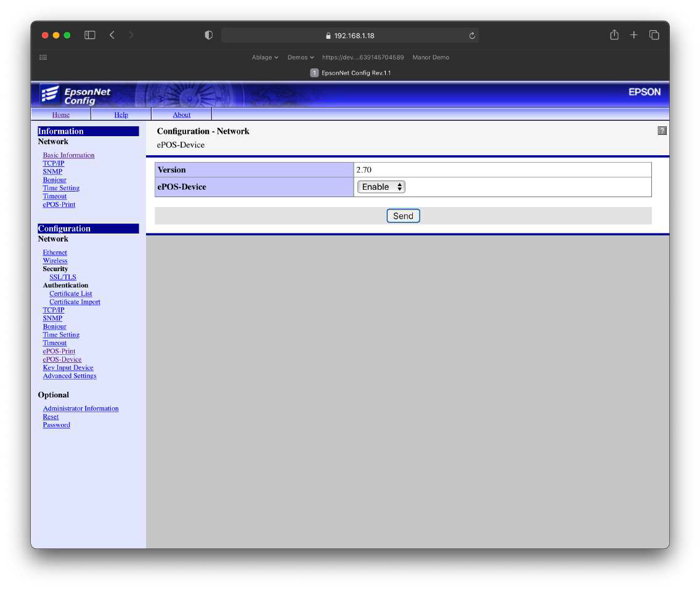Click the Send button
Viewport: 700px width, 589px height.
tap(403, 216)
